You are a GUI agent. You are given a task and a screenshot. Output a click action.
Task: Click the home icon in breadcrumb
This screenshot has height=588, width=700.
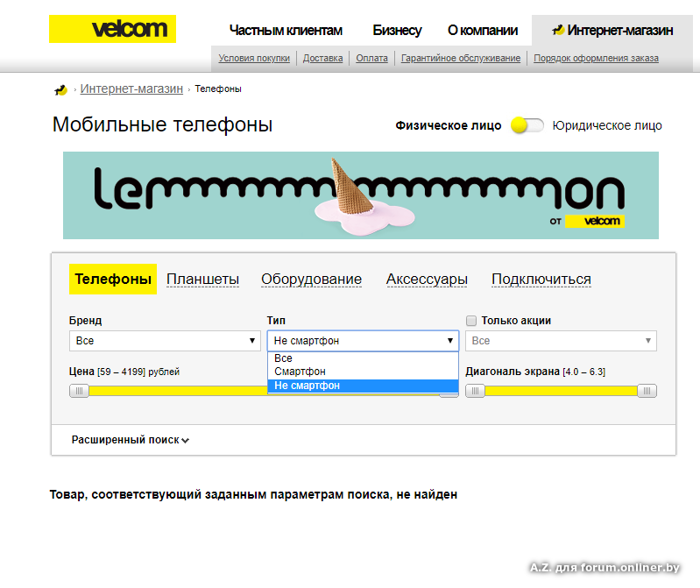click(x=60, y=89)
